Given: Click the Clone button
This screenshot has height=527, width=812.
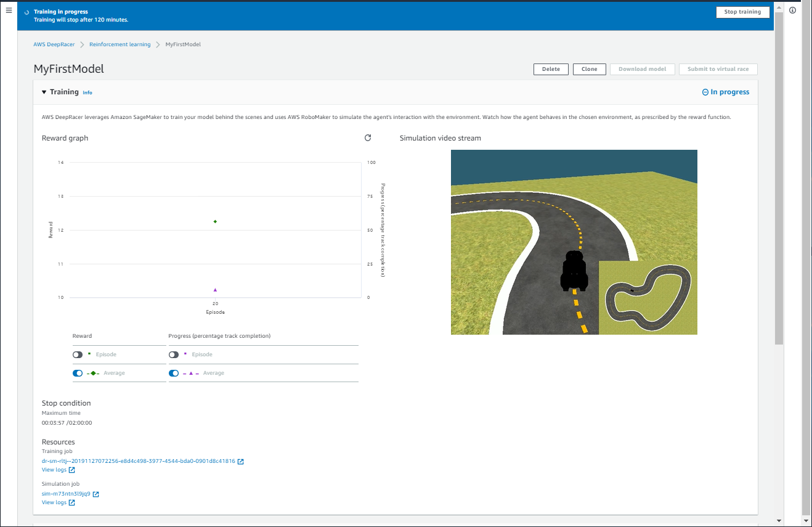Looking at the screenshot, I should 589,69.
